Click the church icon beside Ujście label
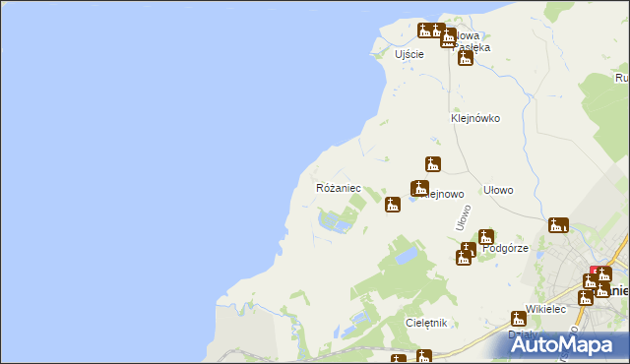The image size is (630, 364). click(x=424, y=30)
